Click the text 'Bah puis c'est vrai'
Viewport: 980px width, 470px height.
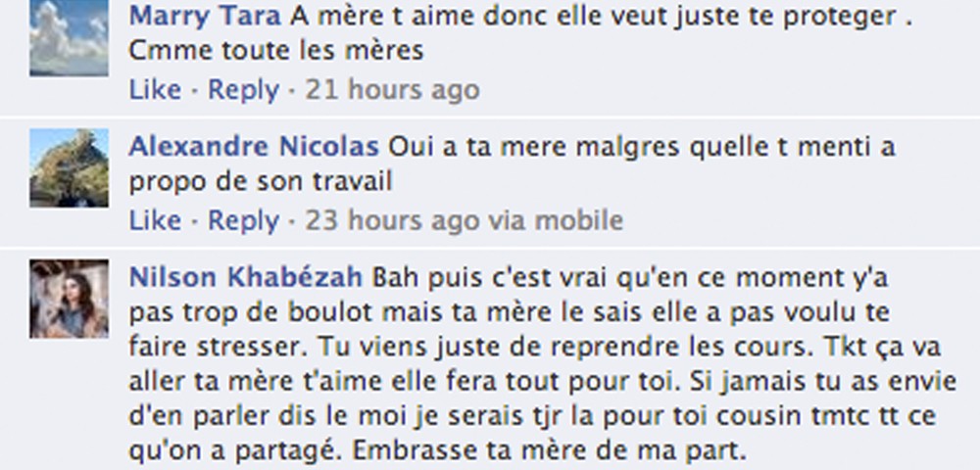coord(491,278)
